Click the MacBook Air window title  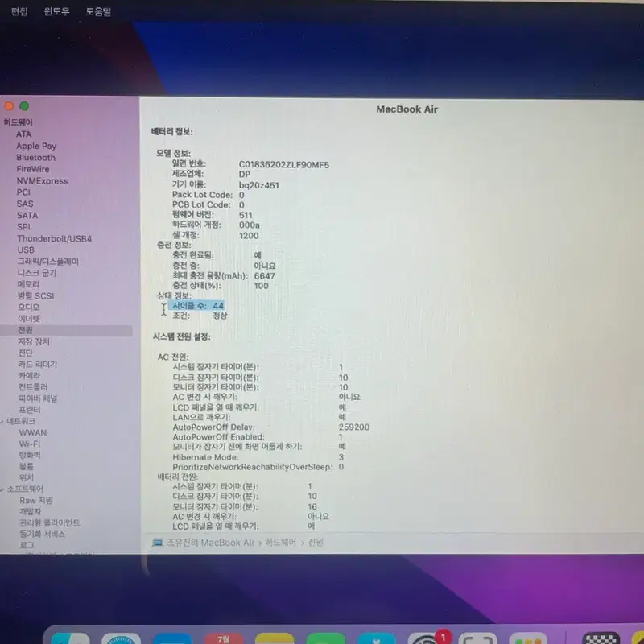point(407,109)
